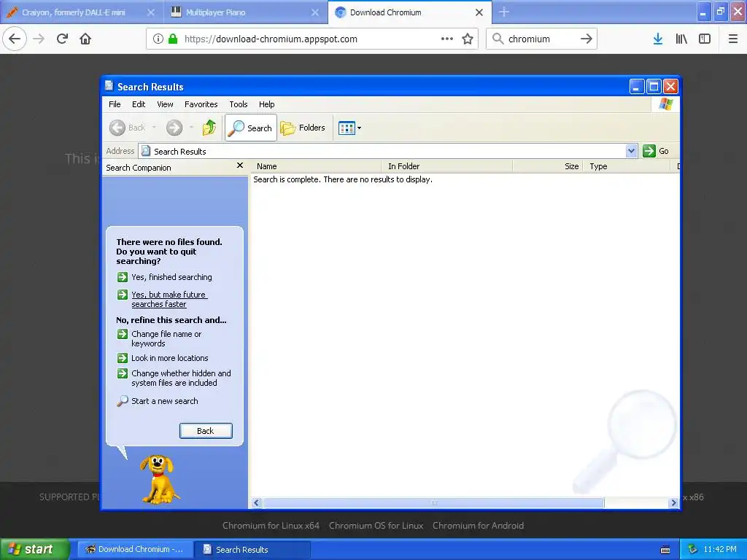Sort results by Name column

(316, 166)
